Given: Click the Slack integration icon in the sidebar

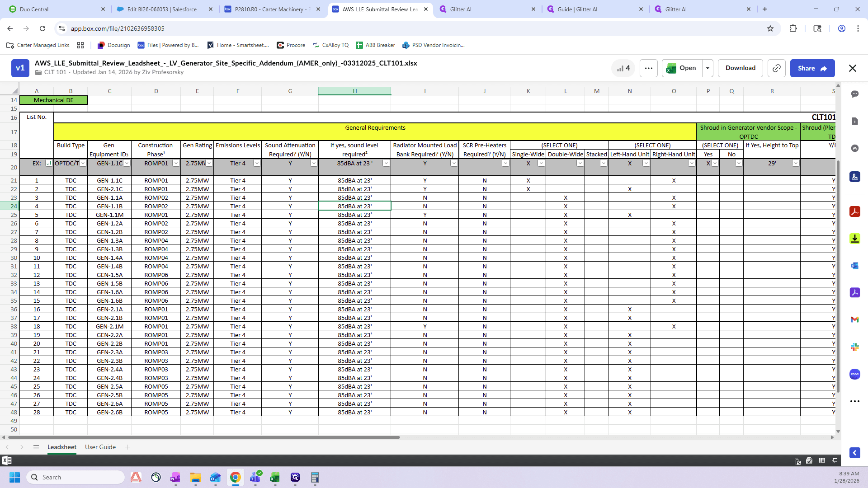Looking at the screenshot, I should (854, 347).
